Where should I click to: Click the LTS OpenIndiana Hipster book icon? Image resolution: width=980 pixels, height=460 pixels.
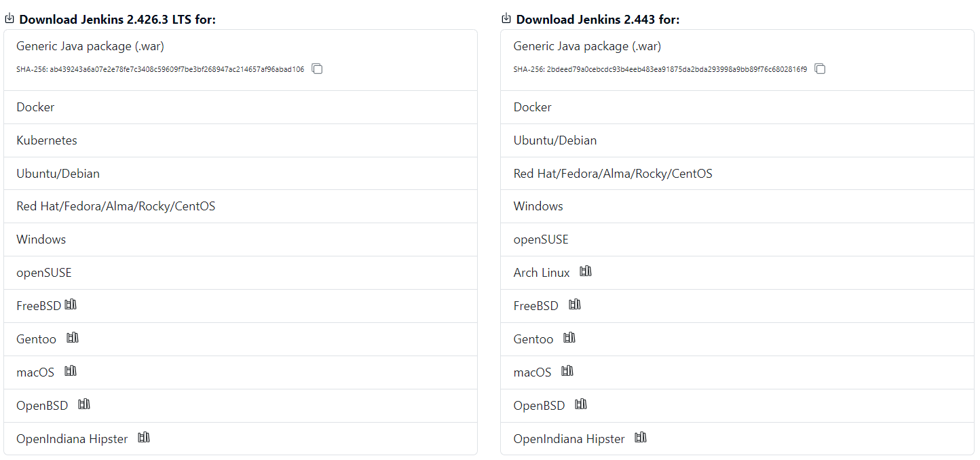click(x=144, y=438)
